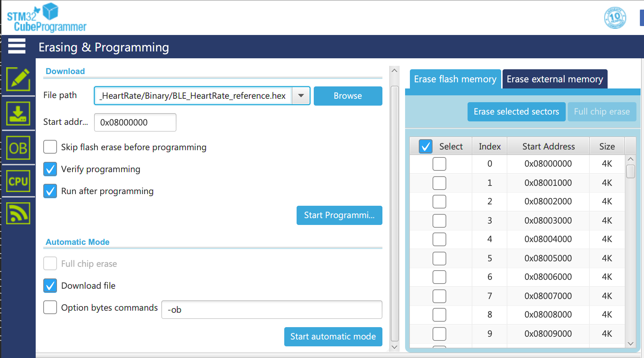644x358 pixels.
Task: Disable Verify programming
Action: (50, 169)
